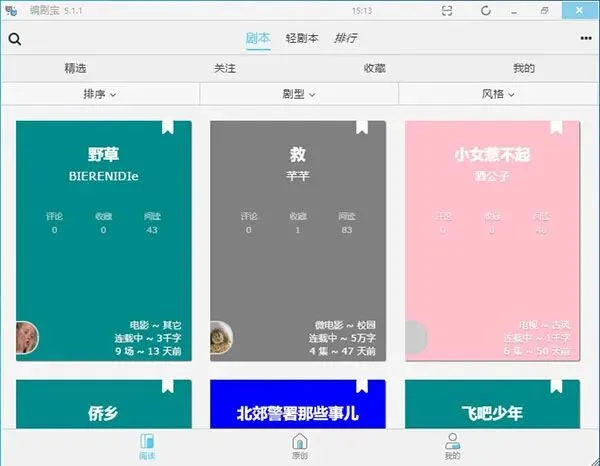Viewport: 600px width, 466px height.
Task: Click reading count 43 on 野草 card
Action: 152,230
